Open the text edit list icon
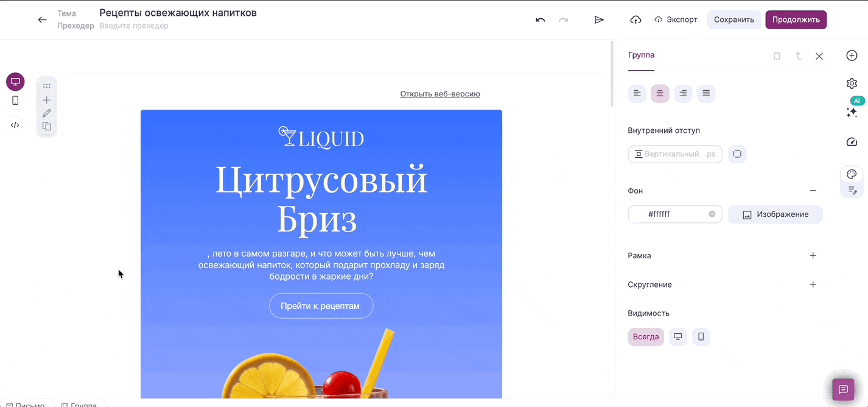This screenshot has height=407, width=868. [x=852, y=191]
